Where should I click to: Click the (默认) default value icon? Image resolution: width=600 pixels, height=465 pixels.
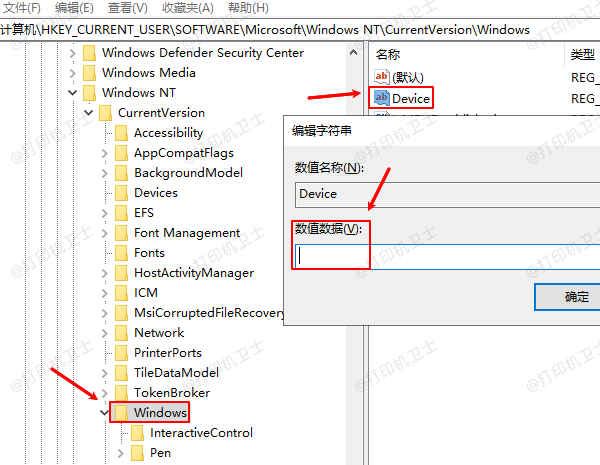pyautogui.click(x=381, y=77)
